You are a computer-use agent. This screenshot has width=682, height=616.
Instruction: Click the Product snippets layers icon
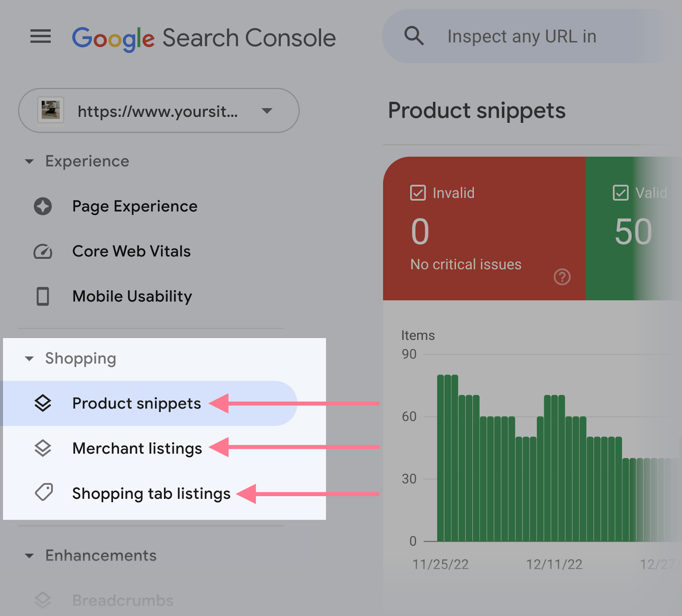tap(43, 403)
